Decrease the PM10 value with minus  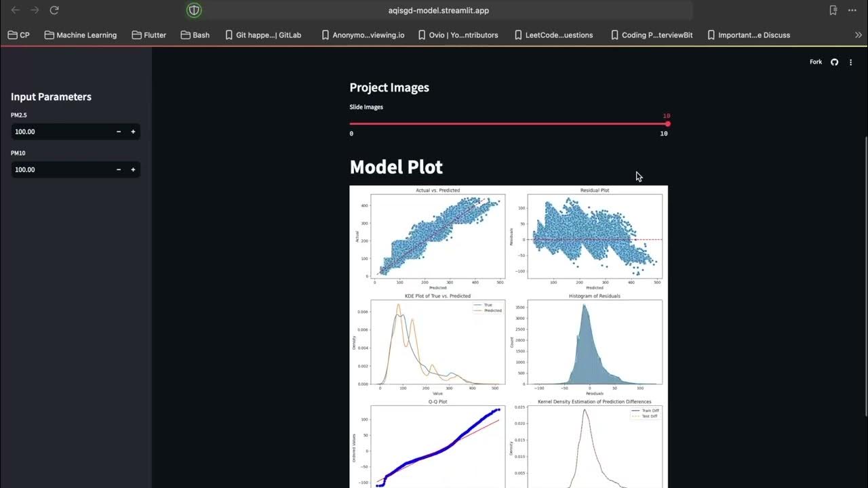pos(119,169)
